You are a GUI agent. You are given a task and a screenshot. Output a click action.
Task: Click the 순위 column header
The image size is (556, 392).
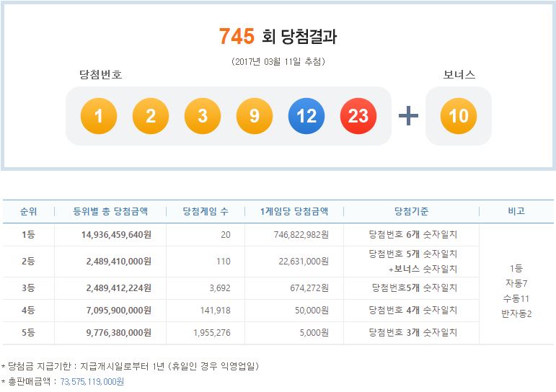pyautogui.click(x=27, y=211)
